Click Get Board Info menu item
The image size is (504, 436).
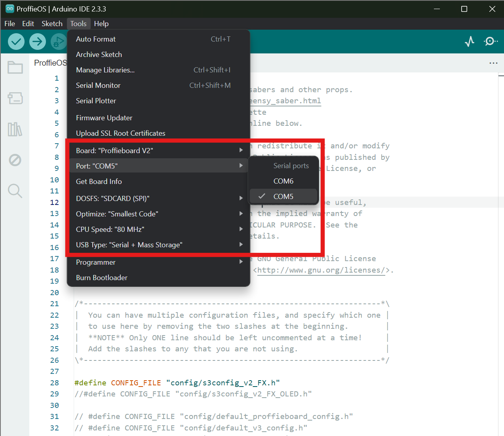[158, 182]
